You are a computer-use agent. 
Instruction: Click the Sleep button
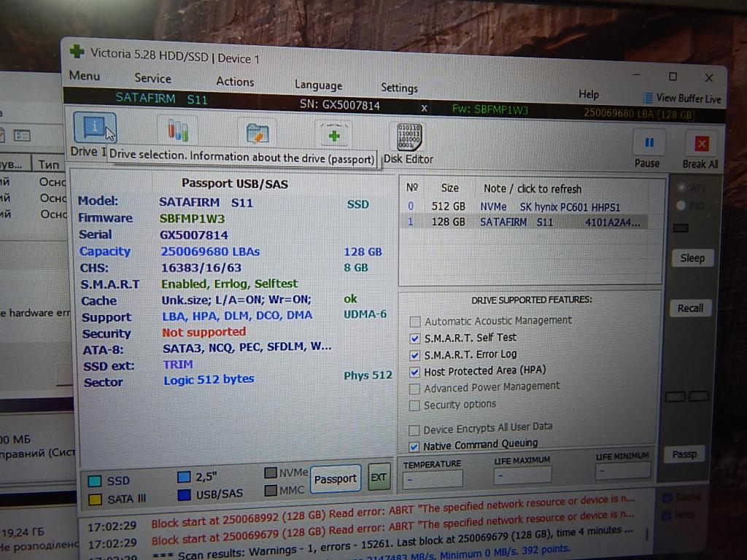point(692,258)
